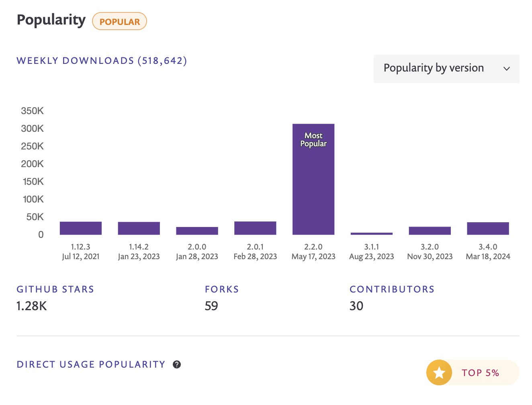Screen dimensions: 532x405
Task: Click the bar for version 1.12.3
Action: 81,228
